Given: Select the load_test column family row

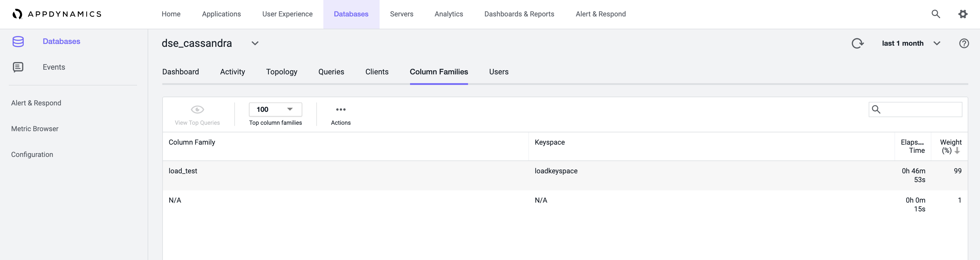Looking at the screenshot, I should point(565,175).
